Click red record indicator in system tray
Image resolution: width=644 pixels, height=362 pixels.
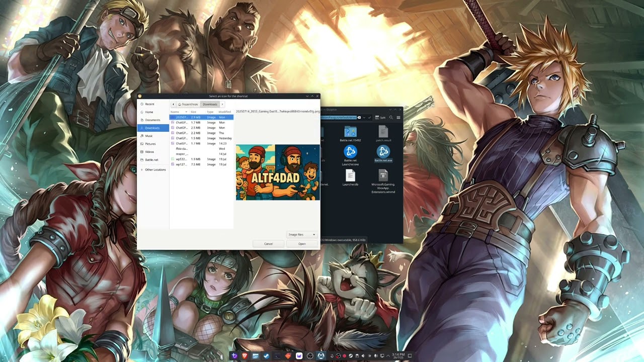click(x=345, y=355)
